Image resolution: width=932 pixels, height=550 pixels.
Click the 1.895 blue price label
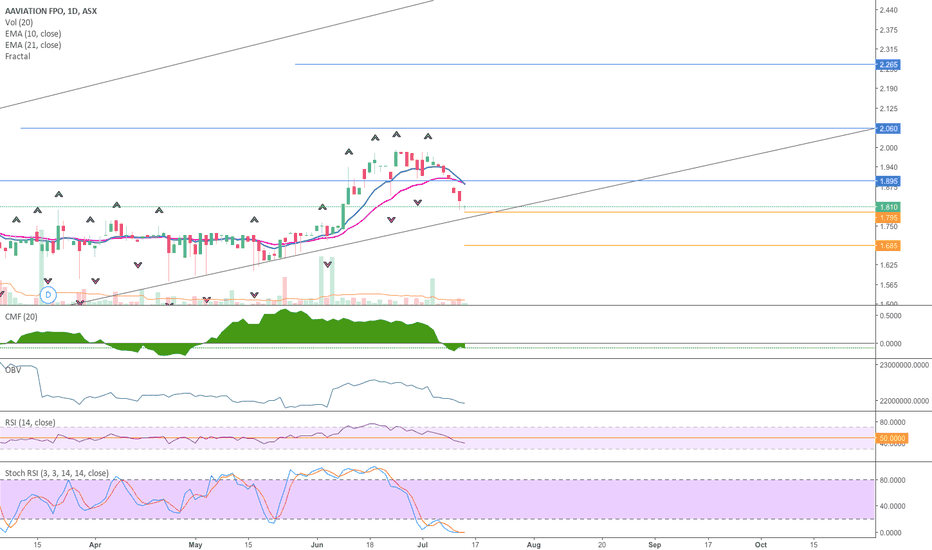pyautogui.click(x=889, y=181)
